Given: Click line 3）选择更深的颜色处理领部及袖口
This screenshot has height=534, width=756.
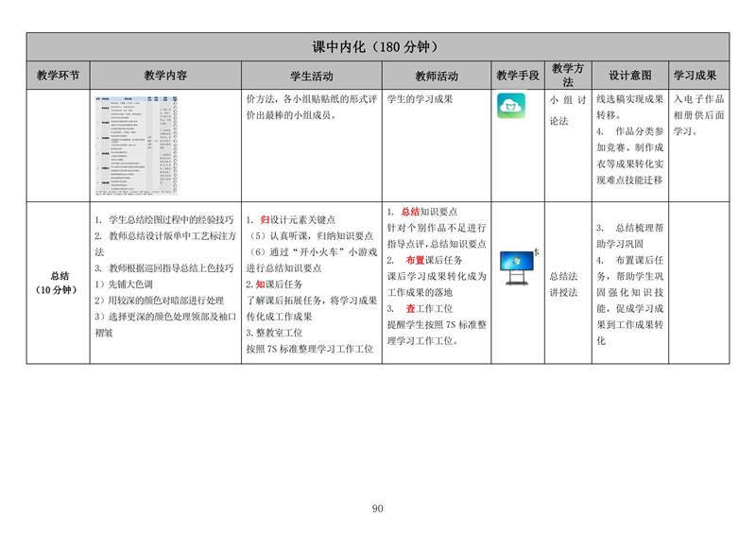Looking at the screenshot, I should 165,317.
